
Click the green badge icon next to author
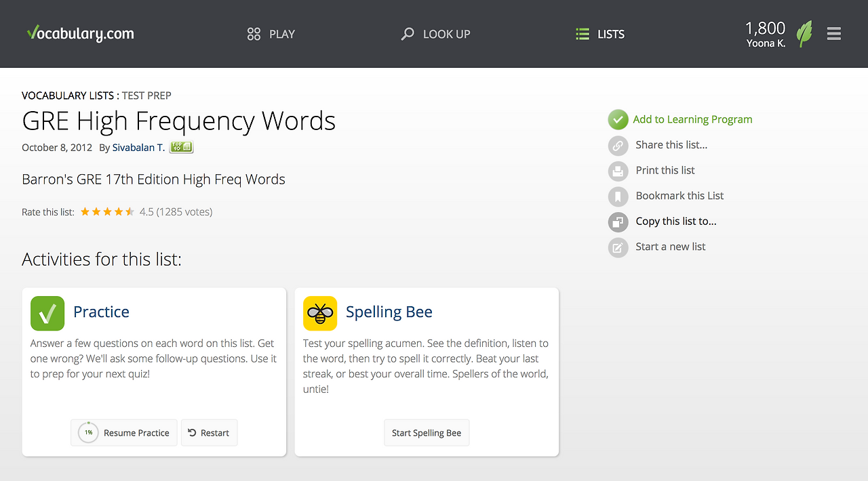(x=181, y=147)
